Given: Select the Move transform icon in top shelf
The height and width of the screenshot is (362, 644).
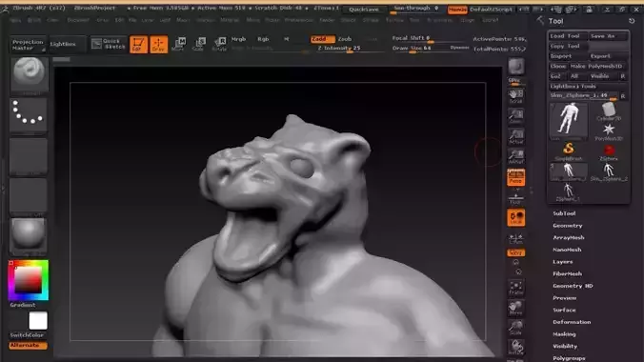Looking at the screenshot, I should (x=179, y=44).
